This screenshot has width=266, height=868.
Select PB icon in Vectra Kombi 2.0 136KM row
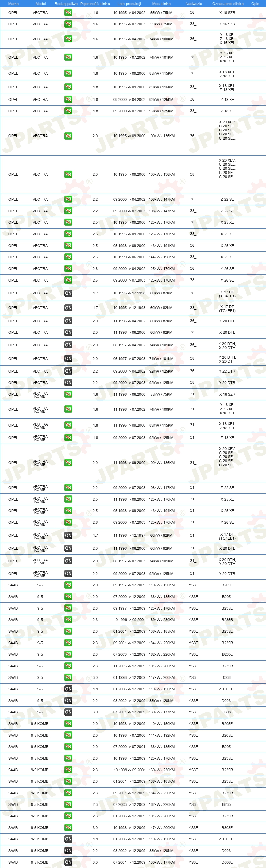pyautogui.click(x=68, y=463)
